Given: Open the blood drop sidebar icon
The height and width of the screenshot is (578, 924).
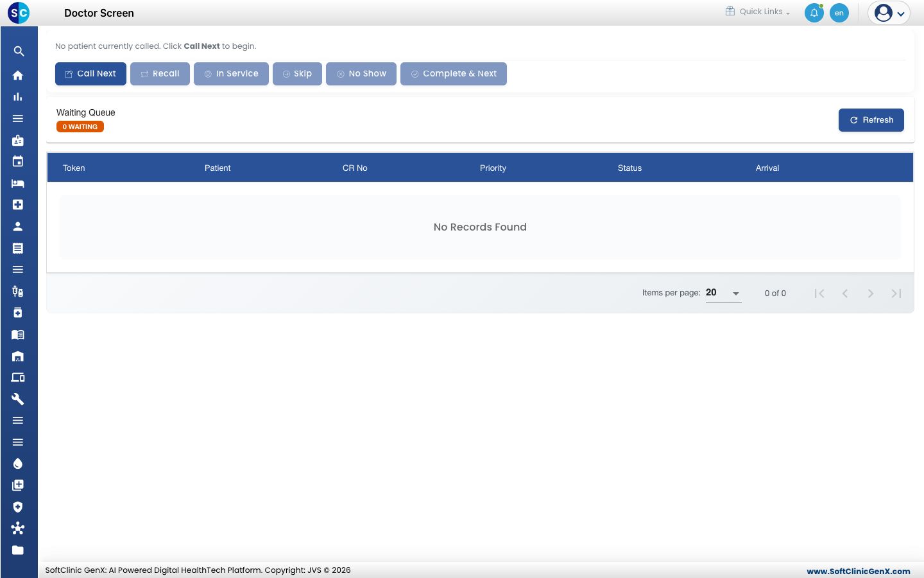Looking at the screenshot, I should (18, 464).
